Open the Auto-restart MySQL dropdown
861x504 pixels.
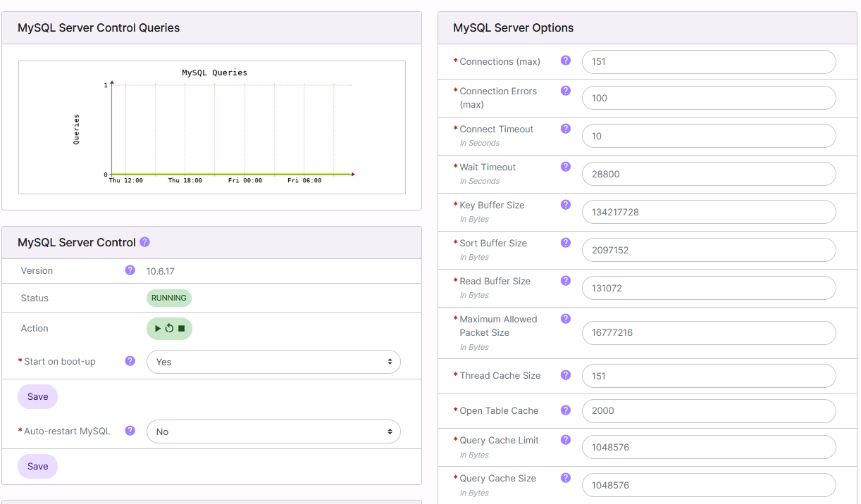pyautogui.click(x=273, y=431)
